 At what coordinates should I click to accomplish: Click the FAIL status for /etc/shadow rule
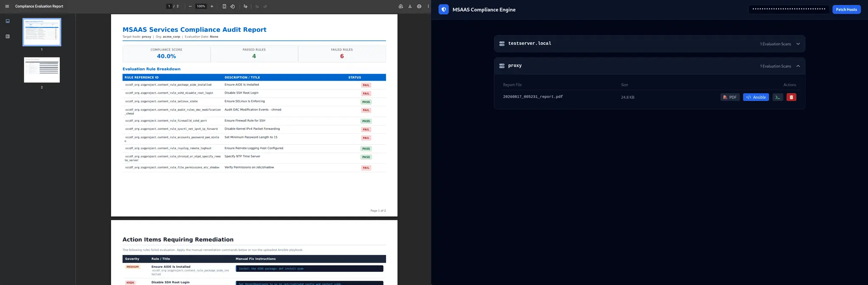[366, 168]
